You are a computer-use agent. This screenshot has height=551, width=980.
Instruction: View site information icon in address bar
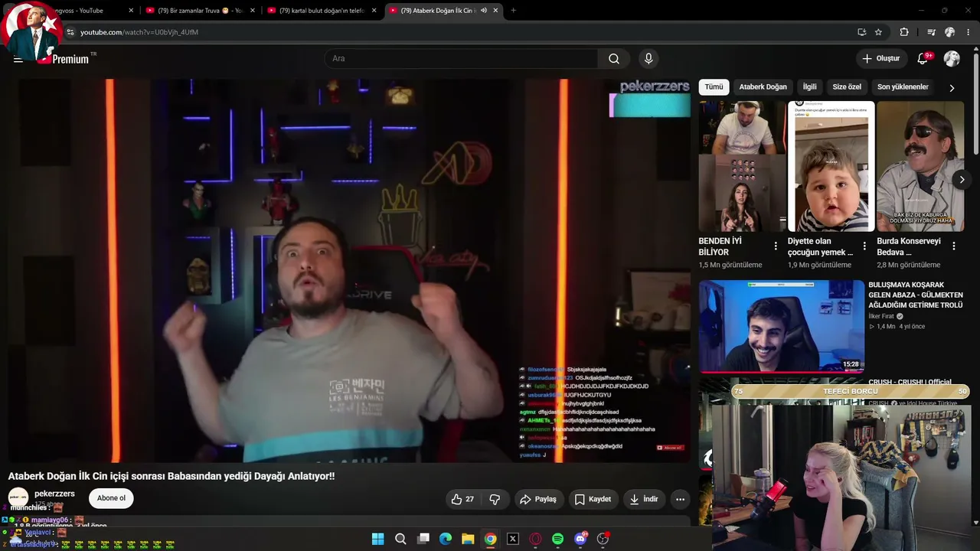tap(70, 32)
